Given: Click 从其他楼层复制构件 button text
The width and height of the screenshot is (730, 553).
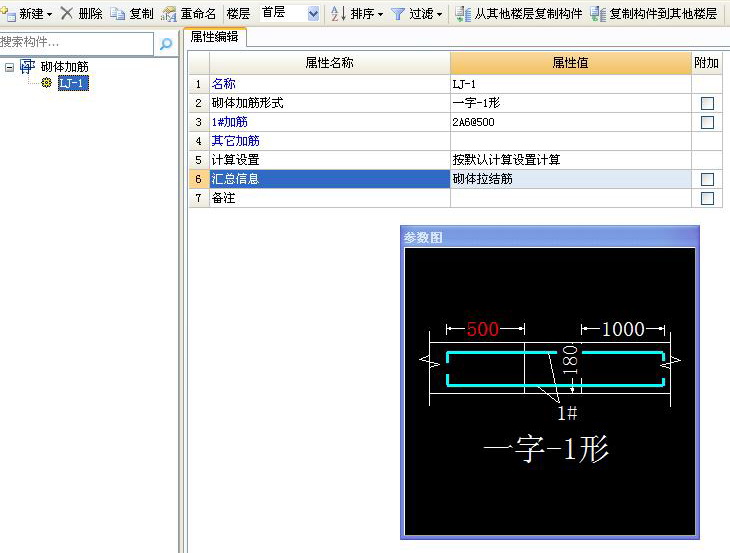Looking at the screenshot, I should point(528,13).
